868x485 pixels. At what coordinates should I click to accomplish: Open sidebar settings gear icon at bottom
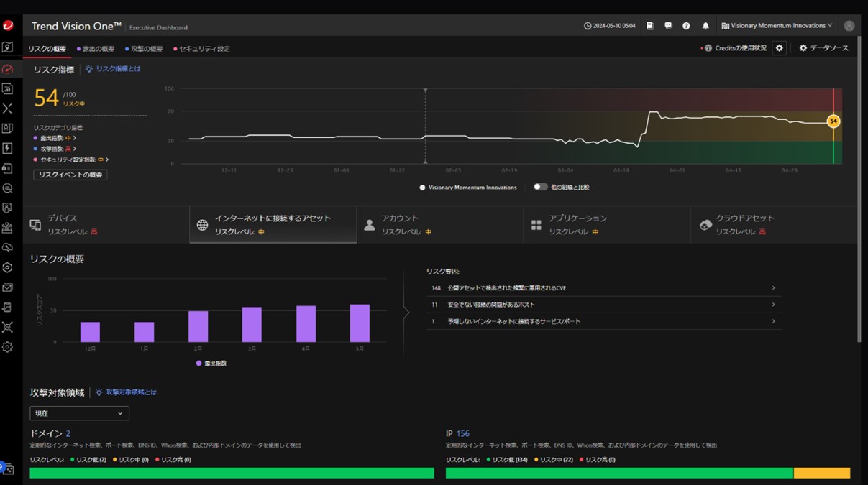click(x=7, y=347)
